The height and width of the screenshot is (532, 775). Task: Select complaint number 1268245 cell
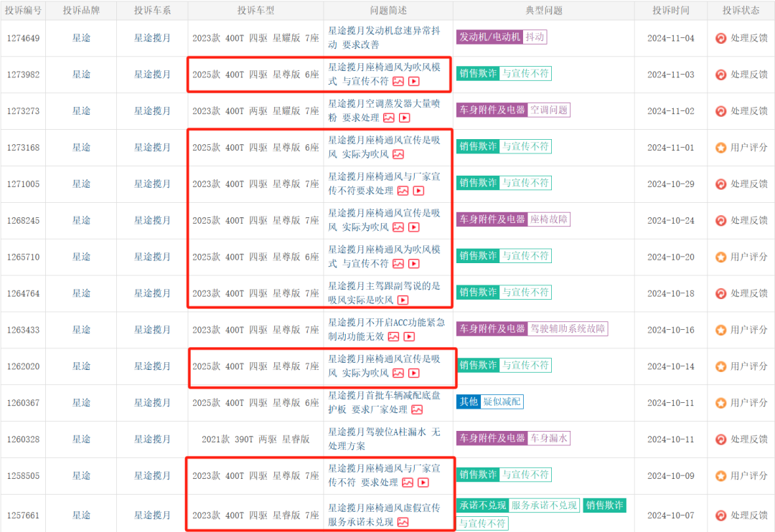point(23,221)
